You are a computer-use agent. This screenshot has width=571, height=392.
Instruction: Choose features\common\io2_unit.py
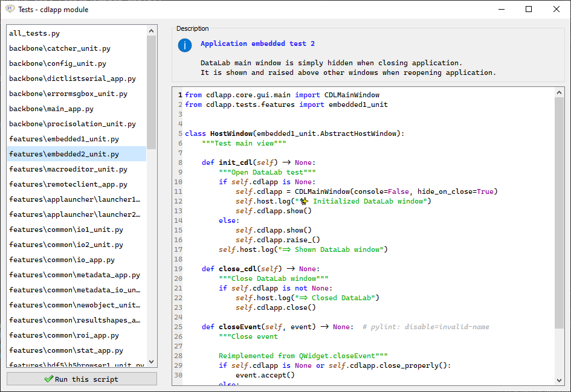tap(77, 245)
